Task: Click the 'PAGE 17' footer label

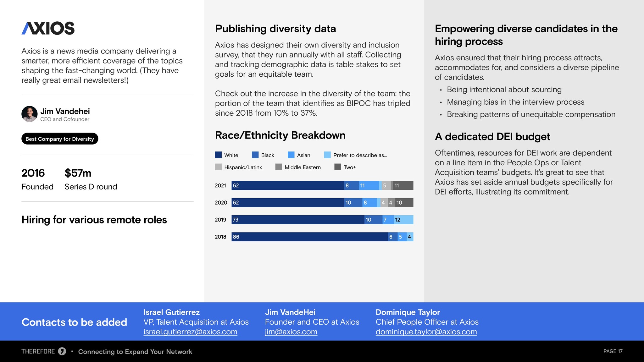Action: (x=613, y=351)
